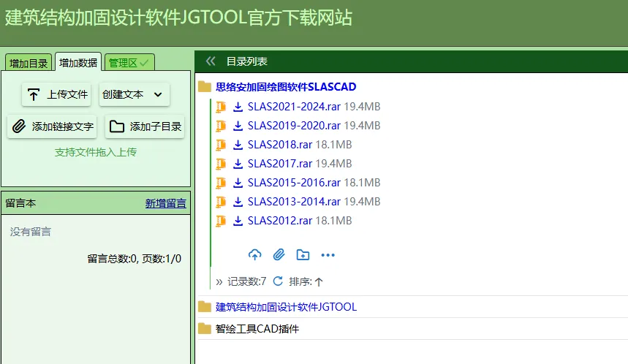Image resolution: width=628 pixels, height=364 pixels.
Task: Click the 留言本 panel heading
Action: click(x=20, y=203)
